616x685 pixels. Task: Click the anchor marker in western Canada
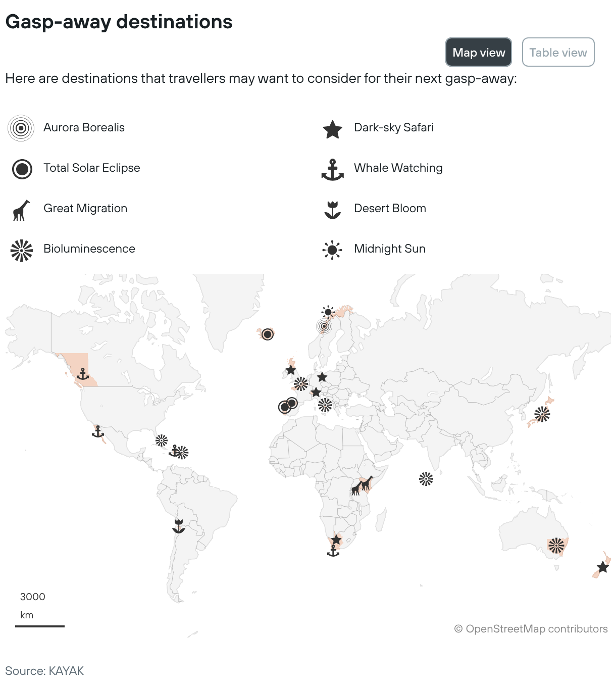click(82, 374)
